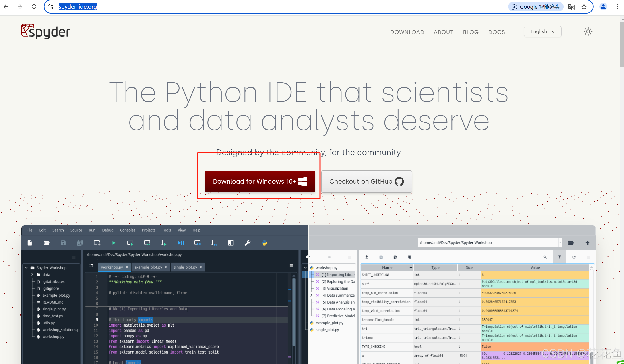Image resolution: width=624 pixels, height=364 pixels.
Task: Go to the BLOG navigation item
Action: (x=471, y=32)
